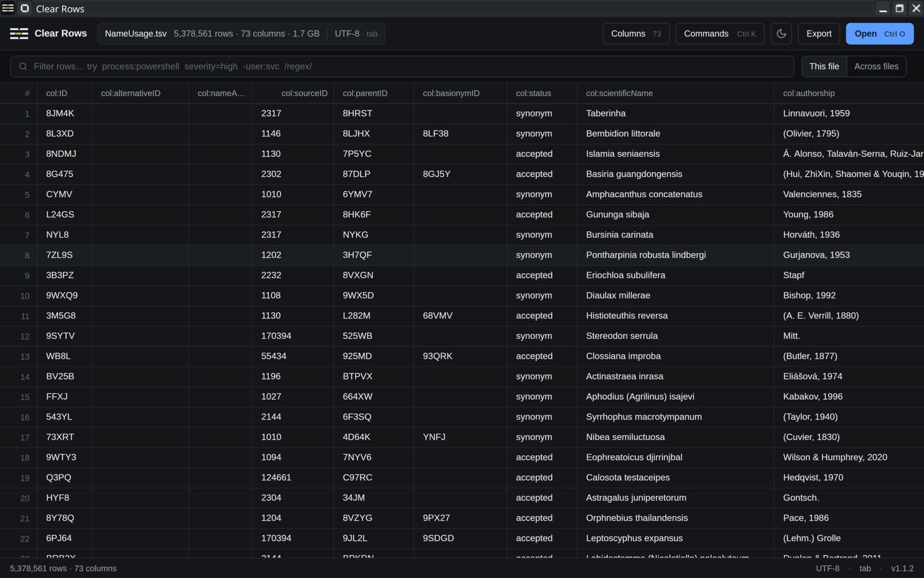Click parentID cell C97RC
The width and height of the screenshot is (924, 578).
click(374, 477)
